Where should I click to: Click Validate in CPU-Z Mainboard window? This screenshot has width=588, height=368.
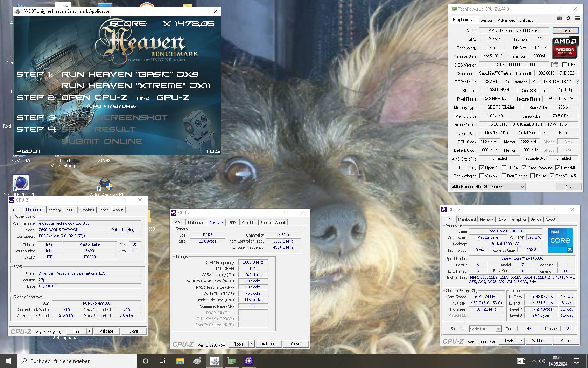(x=106, y=331)
